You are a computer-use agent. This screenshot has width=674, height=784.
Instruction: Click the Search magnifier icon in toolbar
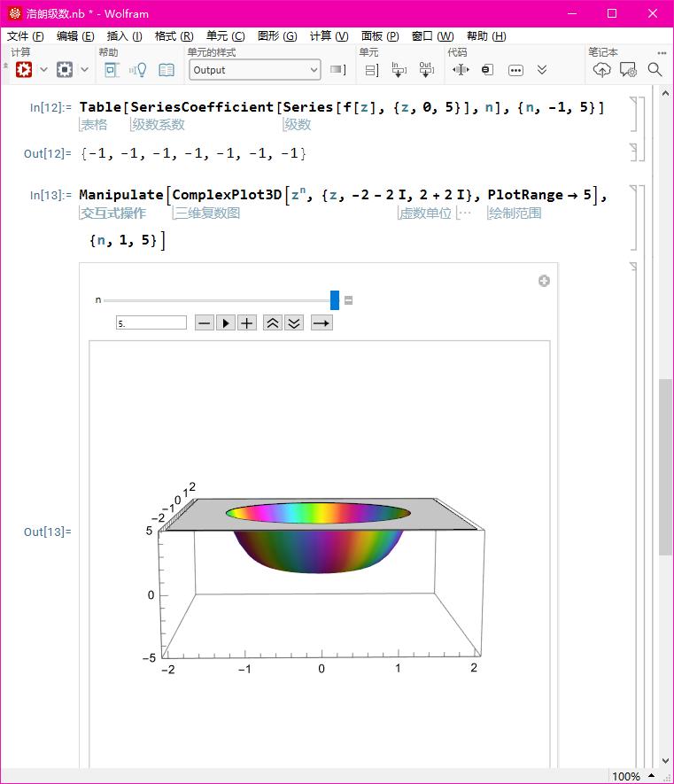tap(655, 69)
